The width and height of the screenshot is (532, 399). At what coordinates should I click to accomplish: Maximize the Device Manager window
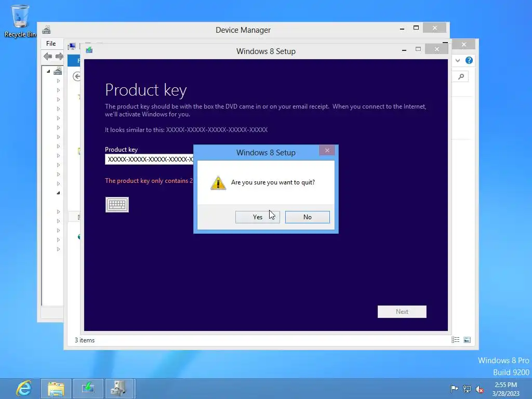click(x=416, y=28)
